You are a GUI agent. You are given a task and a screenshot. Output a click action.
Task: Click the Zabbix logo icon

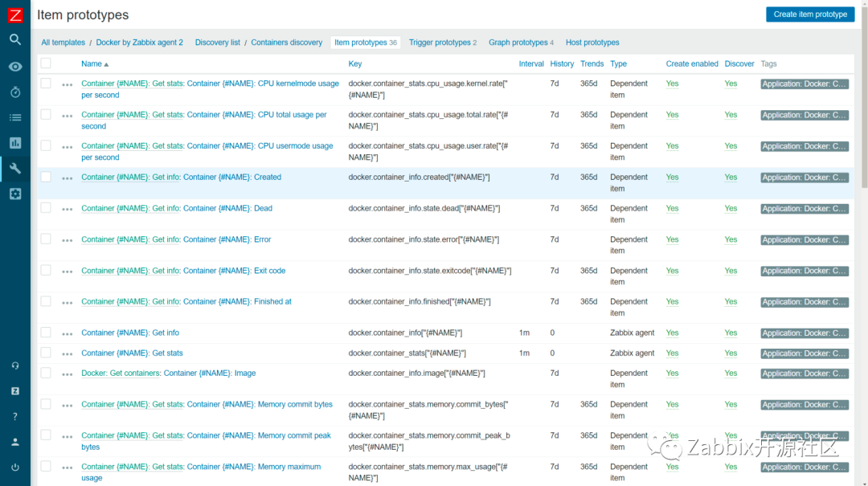15,15
